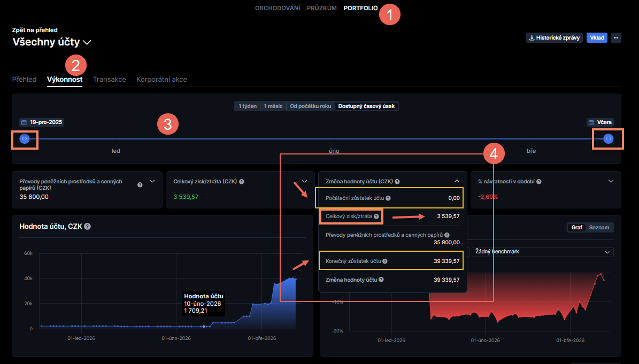Switch chart view to Seznam
639x364 pixels.
tap(598, 228)
